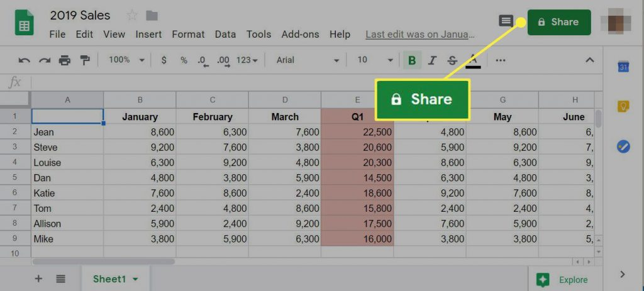This screenshot has height=291, width=644.
Task: Toggle strikethrough formatting
Action: (452, 60)
